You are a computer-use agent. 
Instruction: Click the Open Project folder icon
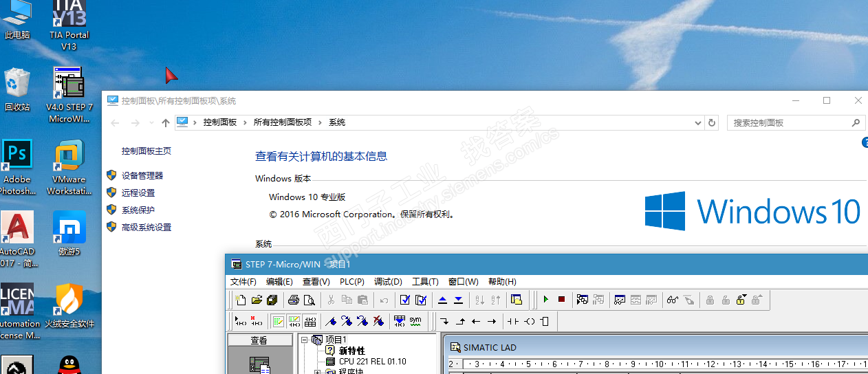coord(257,300)
